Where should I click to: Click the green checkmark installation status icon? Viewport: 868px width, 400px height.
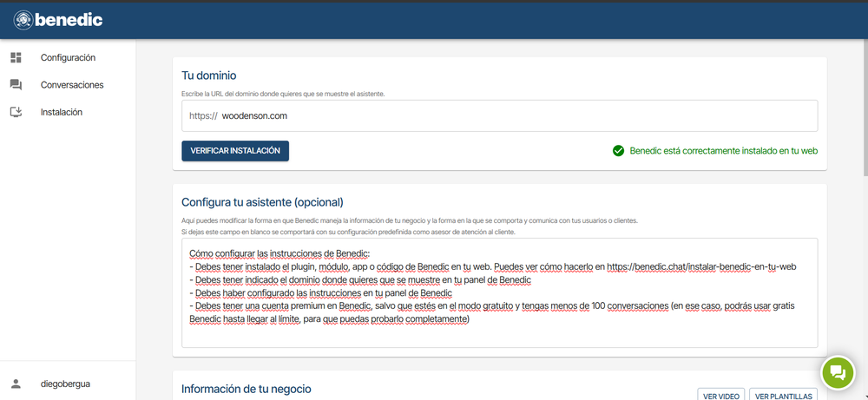pos(618,150)
